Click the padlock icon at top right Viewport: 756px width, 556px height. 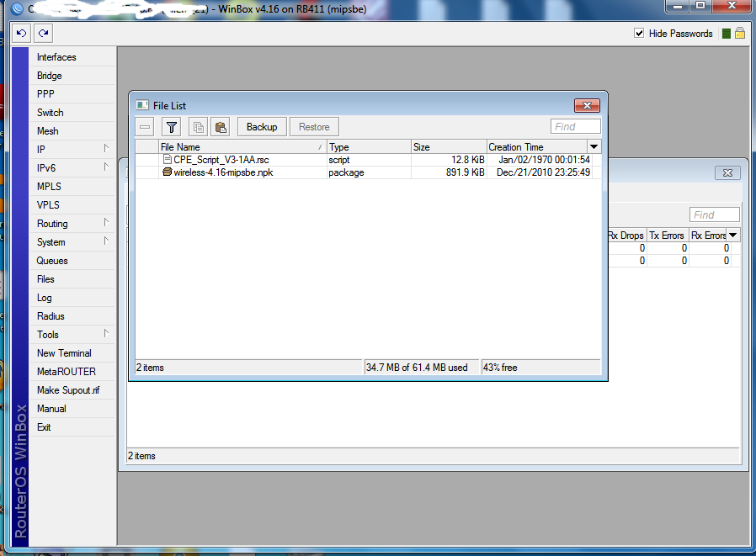740,34
